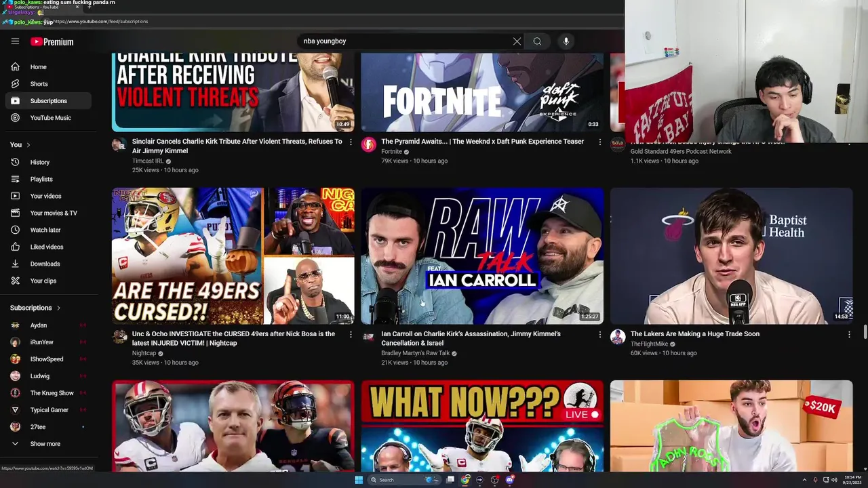Viewport: 868px width, 488px height.
Task: Open Aydan channel subscription
Action: pos(48,325)
